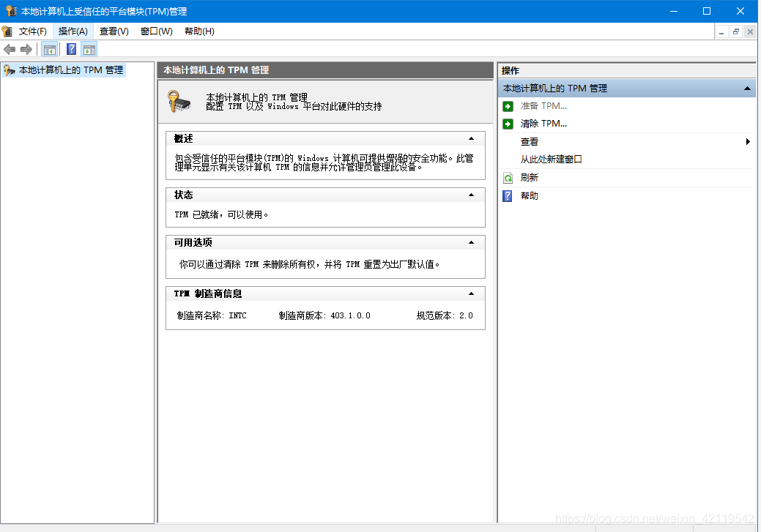Viewport: 761px width, 532px height.
Task: Click the TPM key icon in the tree
Action: pyautogui.click(x=10, y=70)
